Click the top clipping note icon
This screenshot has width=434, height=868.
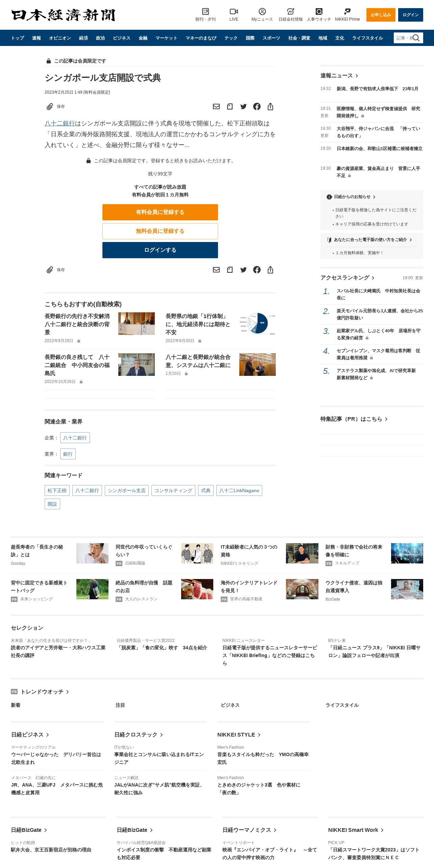pos(230,106)
